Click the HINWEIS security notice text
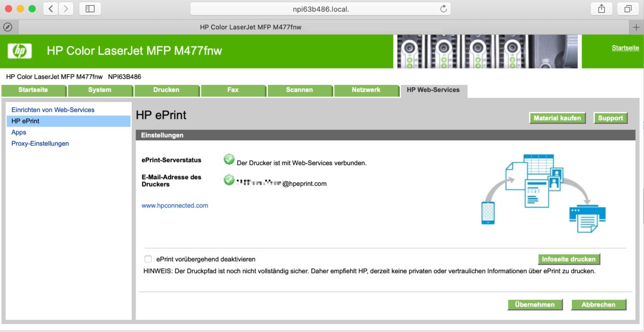The image size is (644, 332). pos(370,271)
